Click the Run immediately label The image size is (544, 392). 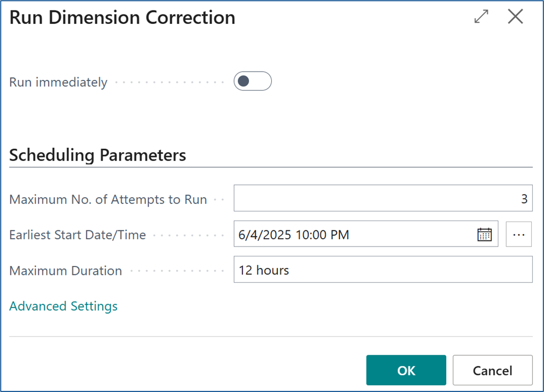pos(58,83)
